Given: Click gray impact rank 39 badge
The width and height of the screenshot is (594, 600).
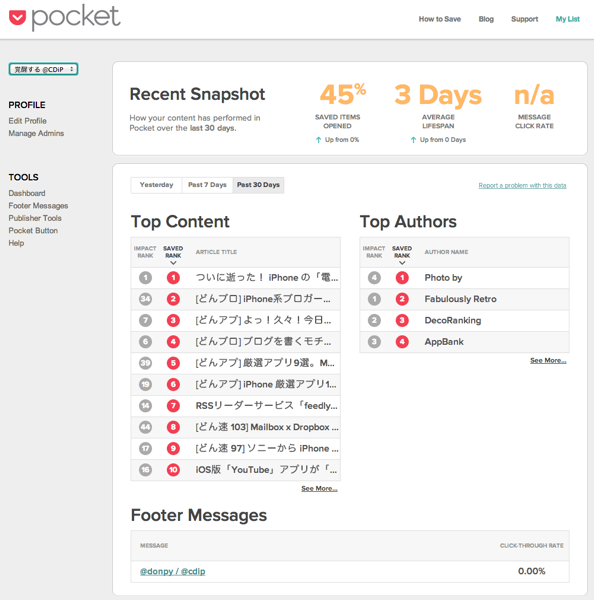Looking at the screenshot, I should (x=145, y=363).
